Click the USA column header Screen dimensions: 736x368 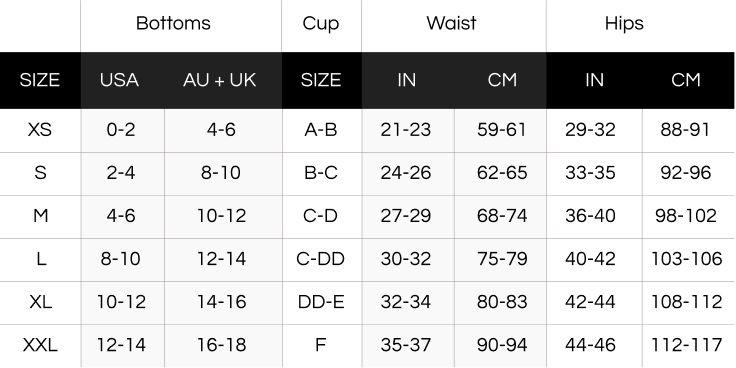[x=119, y=80]
